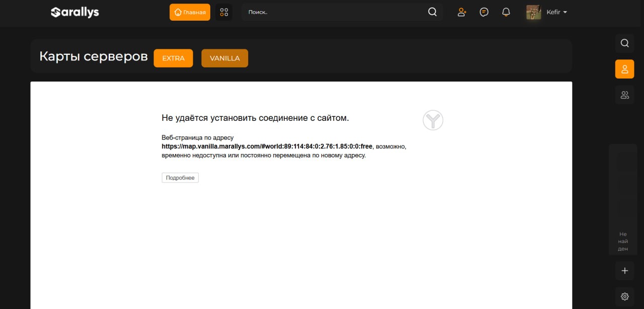Open the sidebar friends group icon
The image size is (644, 309).
coord(624,95)
